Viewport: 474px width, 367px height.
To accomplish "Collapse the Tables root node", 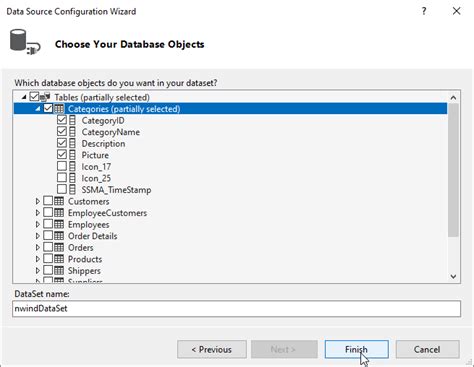I will tap(24, 97).
